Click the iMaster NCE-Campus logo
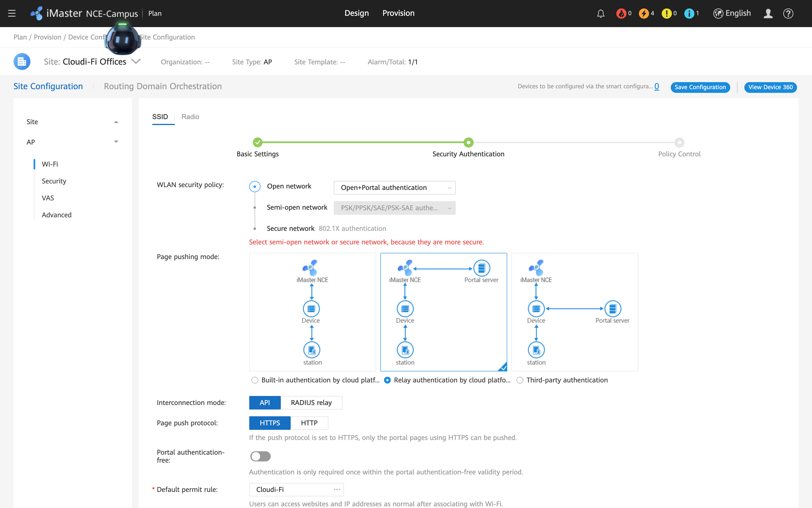 [84, 14]
